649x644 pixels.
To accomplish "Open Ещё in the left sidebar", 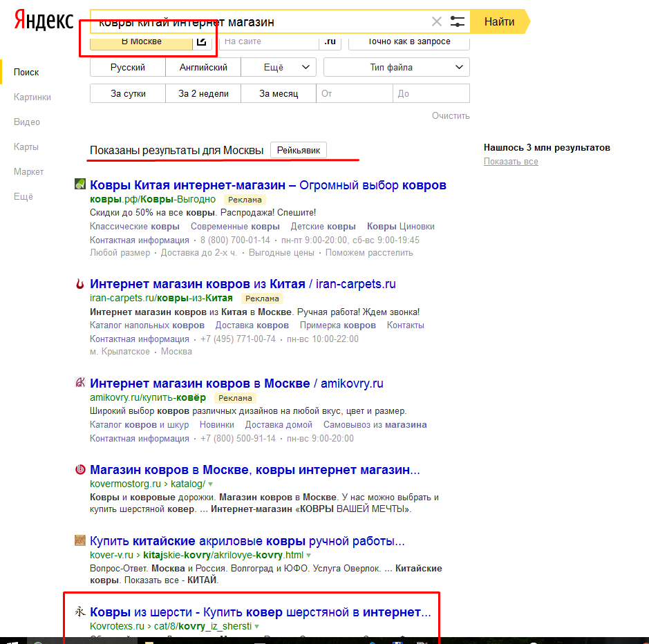I will (x=23, y=196).
